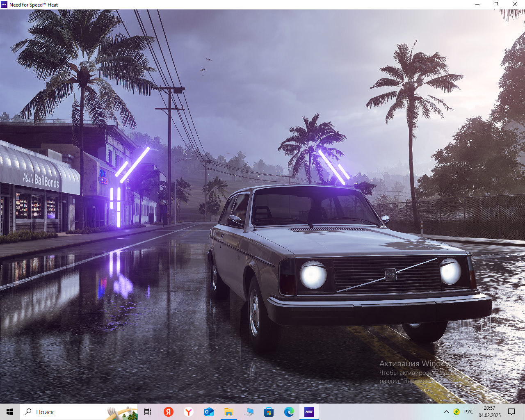Open the Windows Start menu
The width and height of the screenshot is (525, 420).
coord(10,412)
